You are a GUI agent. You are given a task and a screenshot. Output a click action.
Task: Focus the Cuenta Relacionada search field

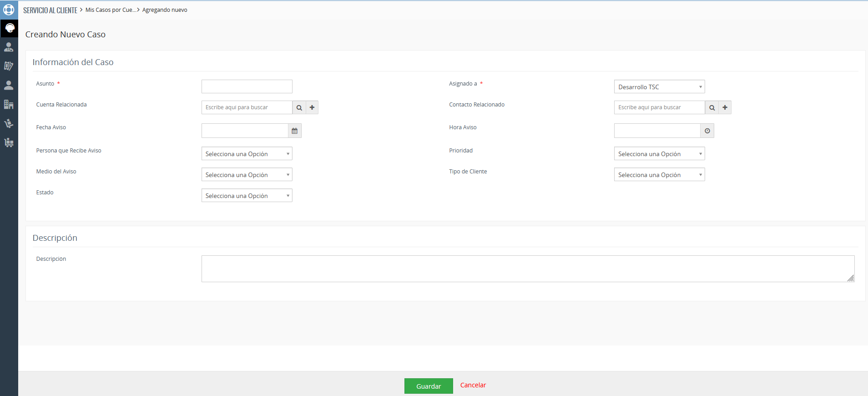coord(247,107)
